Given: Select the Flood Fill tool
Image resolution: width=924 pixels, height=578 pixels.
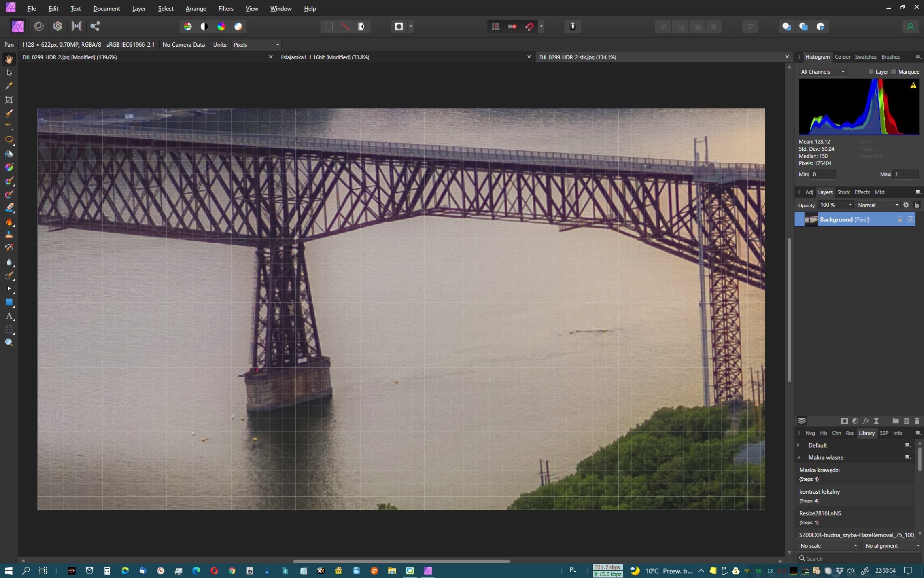Looking at the screenshot, I should [x=9, y=154].
